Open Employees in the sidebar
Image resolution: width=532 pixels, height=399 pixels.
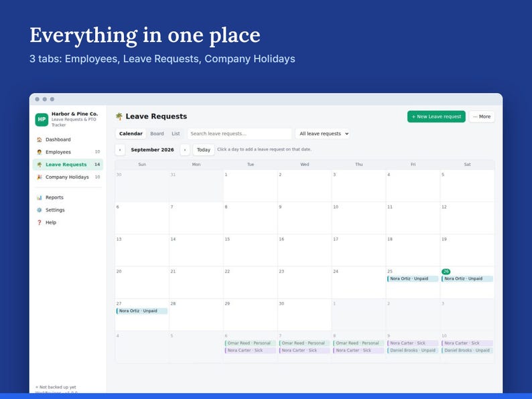tap(68, 152)
